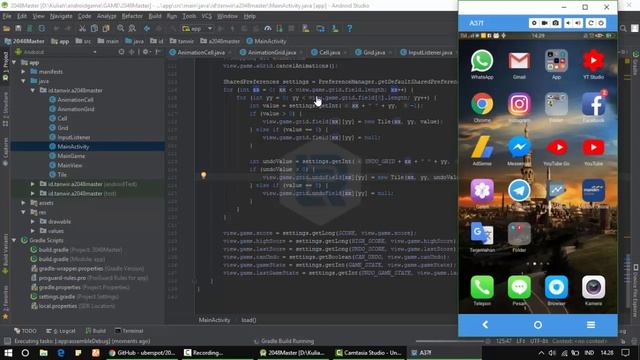The image size is (640, 360).
Task: Tap the Browser dock icon
Action: 556,290
